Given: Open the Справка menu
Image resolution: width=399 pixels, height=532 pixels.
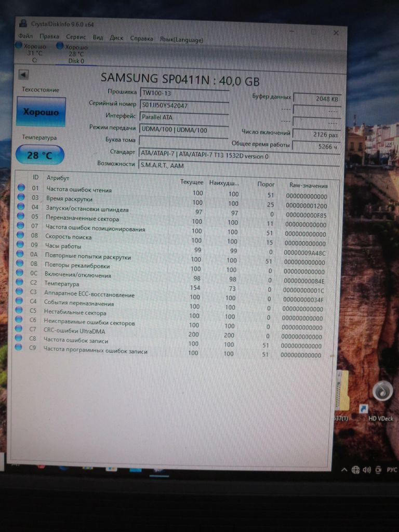Looking at the screenshot, I should coord(141,38).
